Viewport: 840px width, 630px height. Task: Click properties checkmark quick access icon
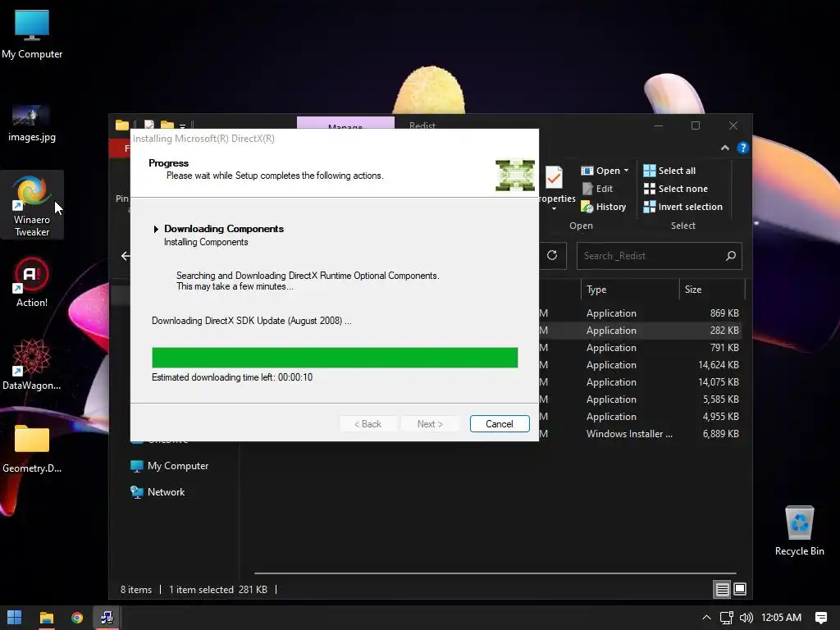(x=149, y=125)
